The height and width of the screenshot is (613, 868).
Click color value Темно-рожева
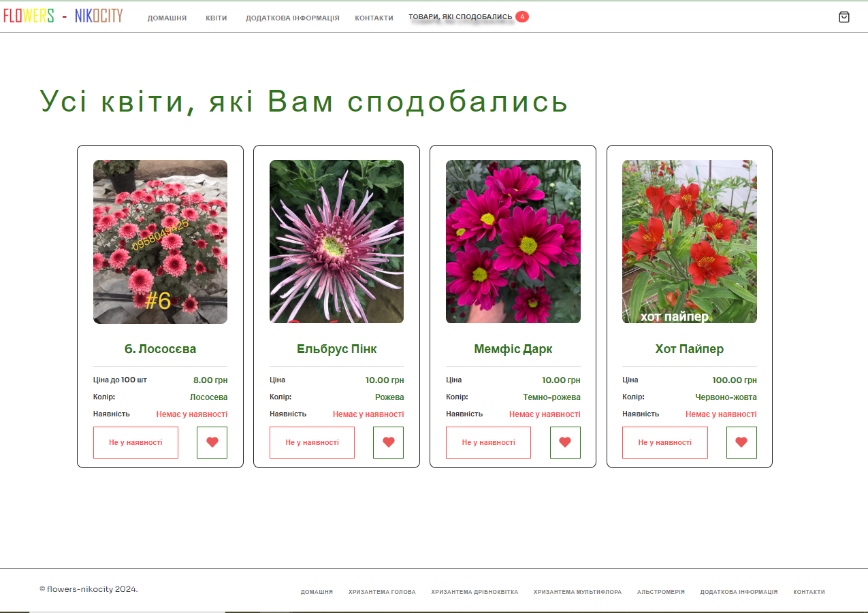point(551,397)
